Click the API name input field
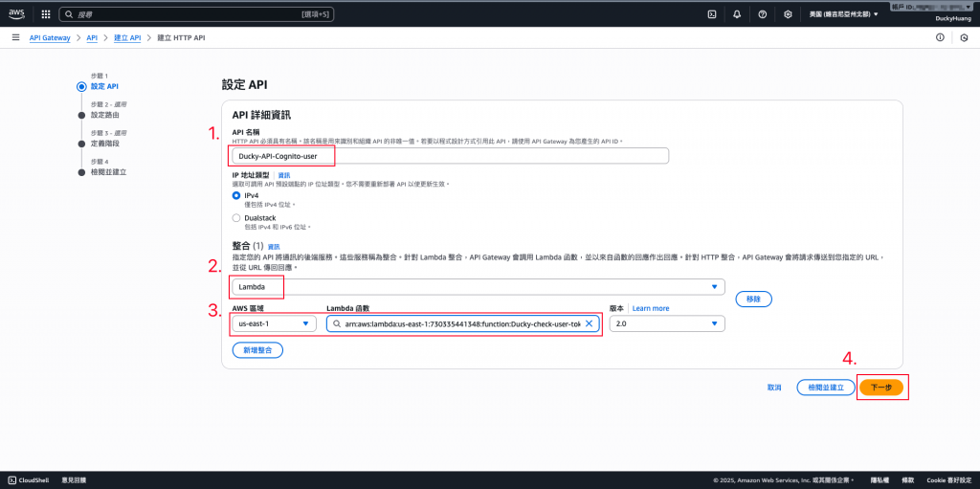 point(450,156)
